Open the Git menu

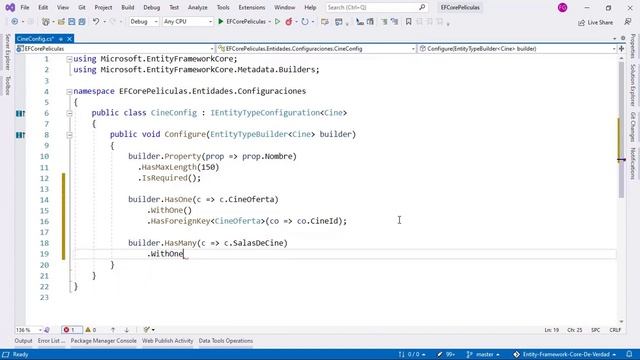(x=82, y=7)
